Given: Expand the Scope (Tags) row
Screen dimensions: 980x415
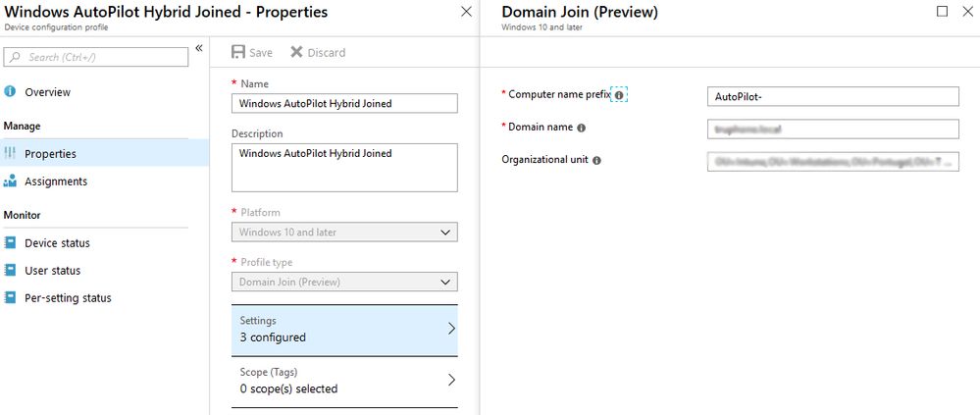Looking at the screenshot, I should (x=344, y=381).
